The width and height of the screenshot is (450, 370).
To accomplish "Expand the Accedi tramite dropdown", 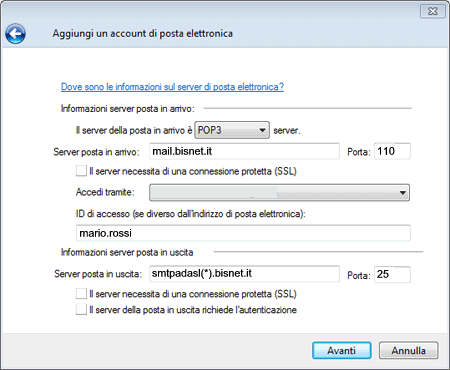I will tap(279, 193).
